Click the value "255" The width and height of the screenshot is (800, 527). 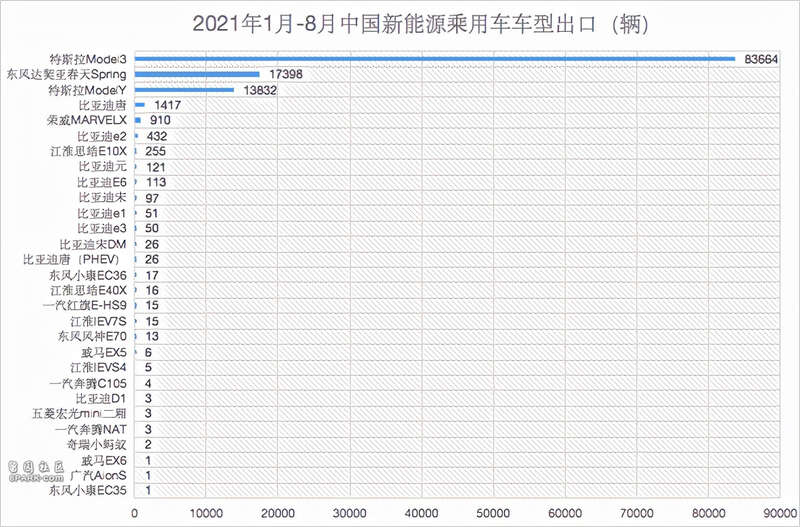[x=155, y=152]
